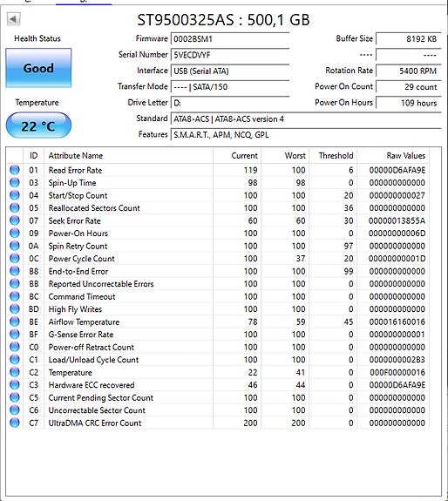Select the Load/Unload Cycle Count row

(218, 360)
